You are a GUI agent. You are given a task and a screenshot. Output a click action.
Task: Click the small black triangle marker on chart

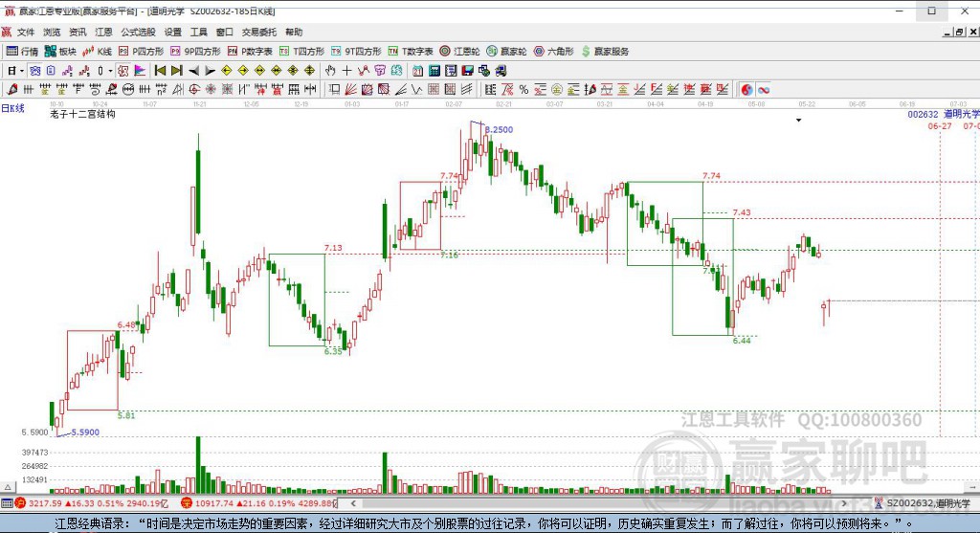(798, 120)
